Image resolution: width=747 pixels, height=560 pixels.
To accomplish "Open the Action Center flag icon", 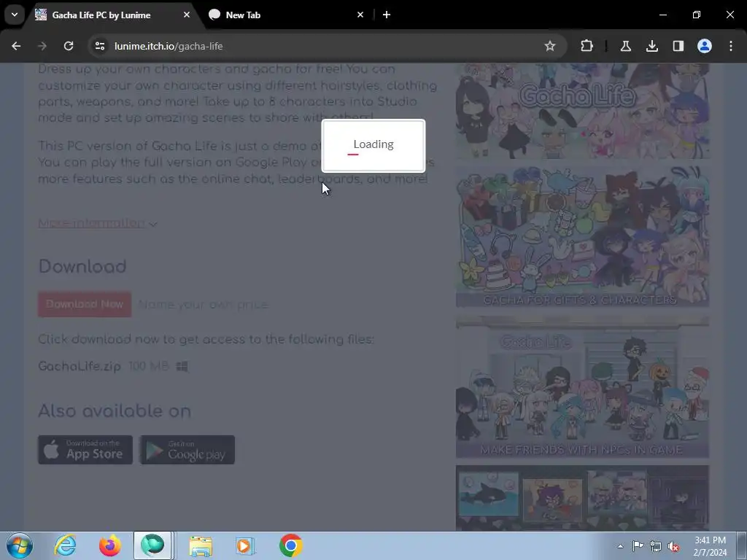I will (638, 546).
